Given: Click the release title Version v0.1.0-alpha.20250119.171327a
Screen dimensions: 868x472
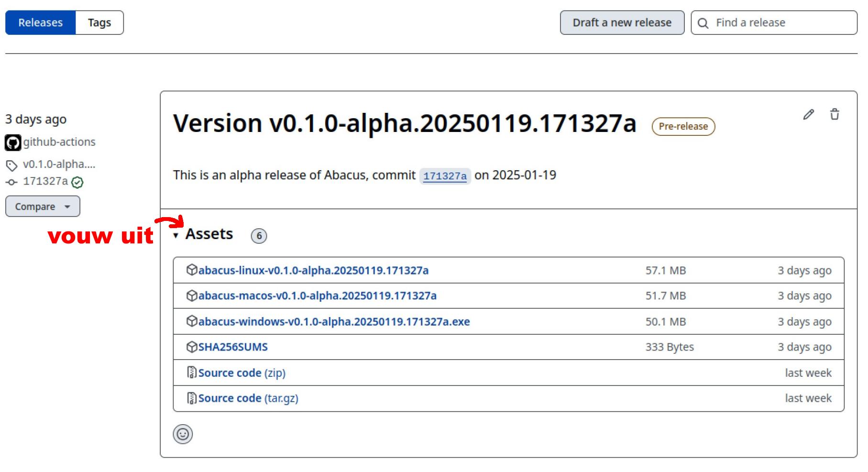Looking at the screenshot, I should pyautogui.click(x=405, y=123).
